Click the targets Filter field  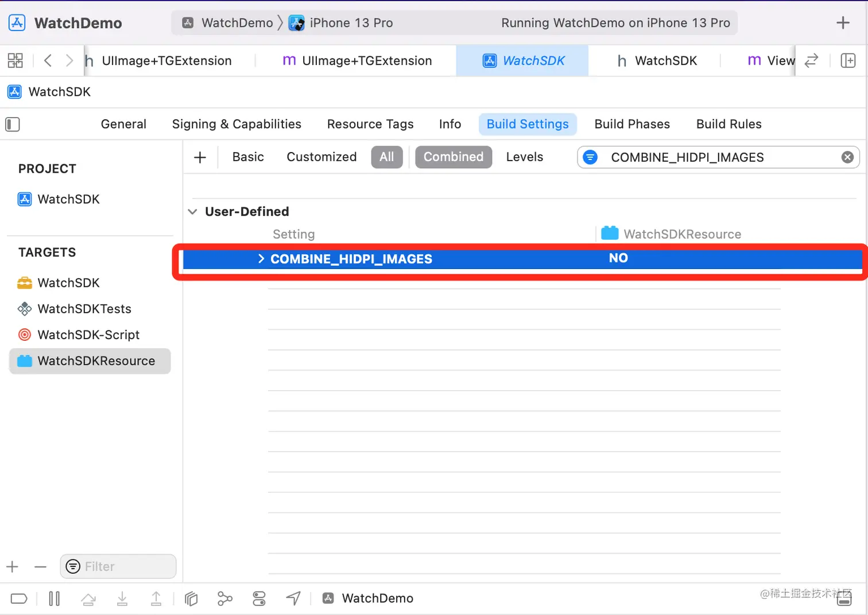[x=118, y=566]
